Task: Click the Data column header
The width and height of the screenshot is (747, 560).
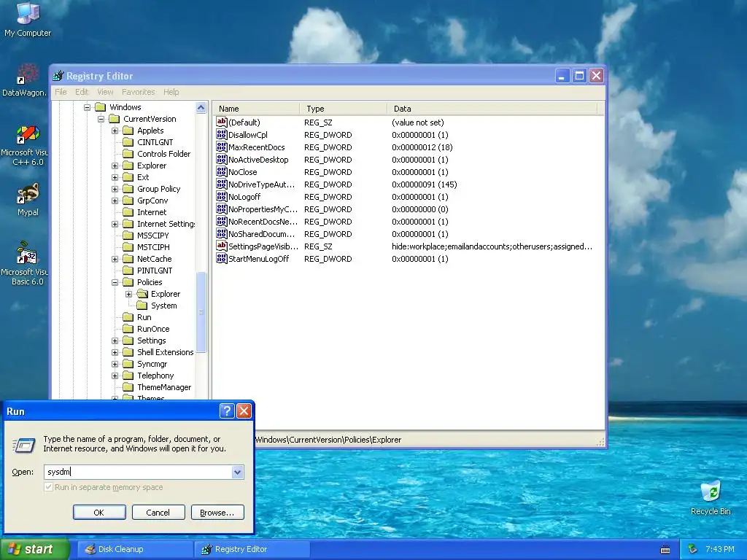Action: (492, 109)
